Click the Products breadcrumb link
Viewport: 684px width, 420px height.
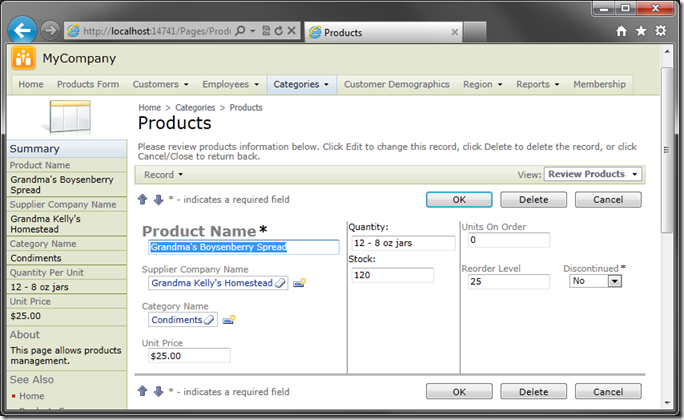(x=246, y=108)
